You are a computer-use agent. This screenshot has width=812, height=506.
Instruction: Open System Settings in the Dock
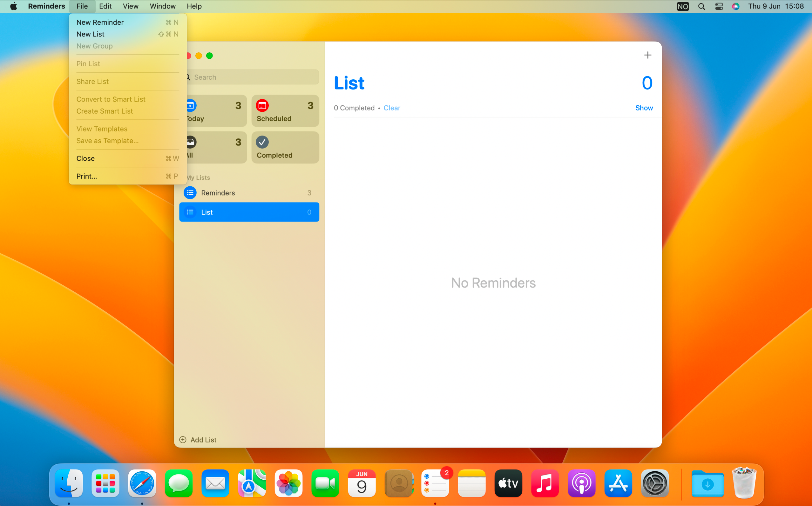click(654, 483)
